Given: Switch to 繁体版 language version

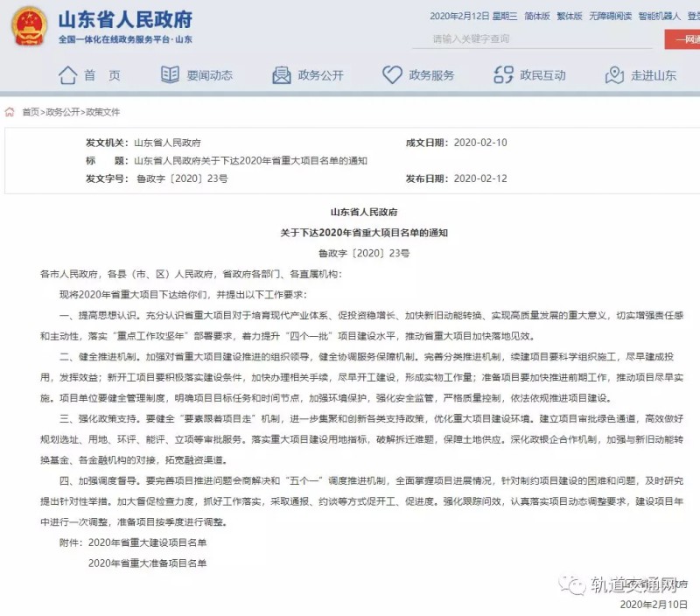Looking at the screenshot, I should point(569,17).
